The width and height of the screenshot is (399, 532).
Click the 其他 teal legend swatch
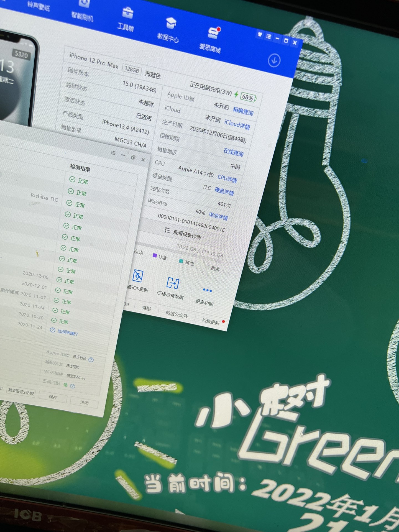(x=181, y=261)
